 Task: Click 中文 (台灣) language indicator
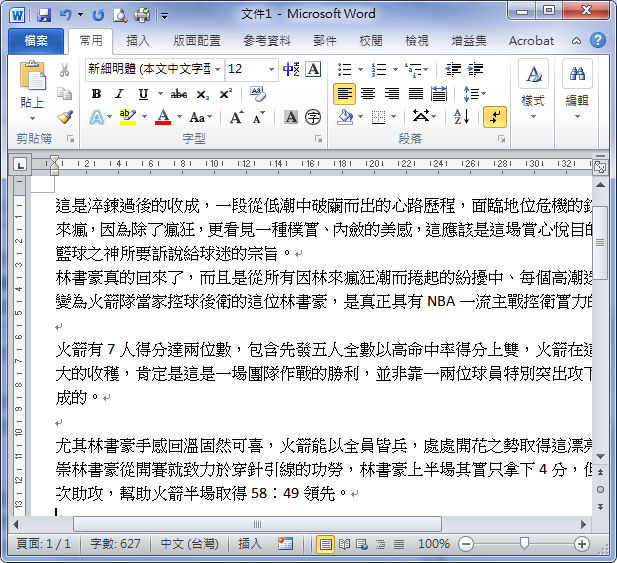(189, 544)
